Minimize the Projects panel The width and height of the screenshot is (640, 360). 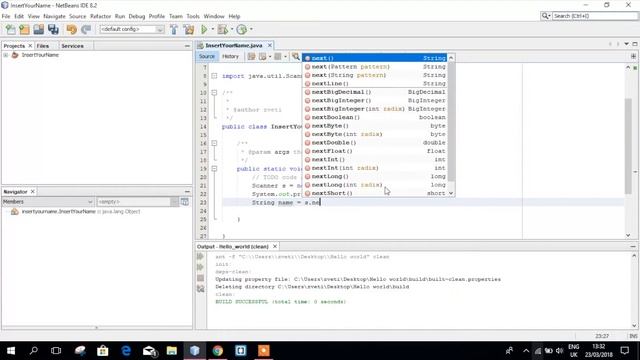click(187, 46)
